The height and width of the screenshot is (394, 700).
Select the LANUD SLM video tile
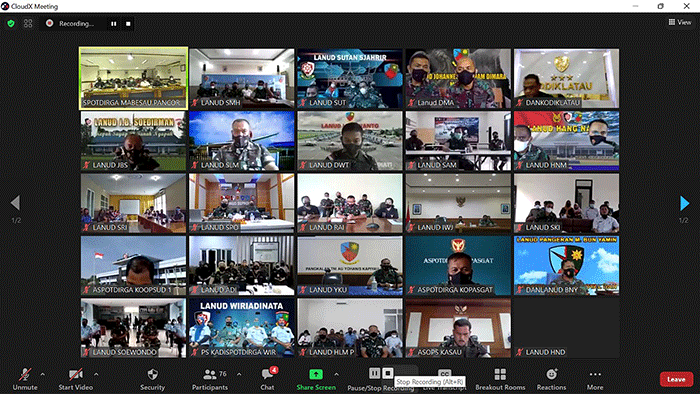point(242,141)
